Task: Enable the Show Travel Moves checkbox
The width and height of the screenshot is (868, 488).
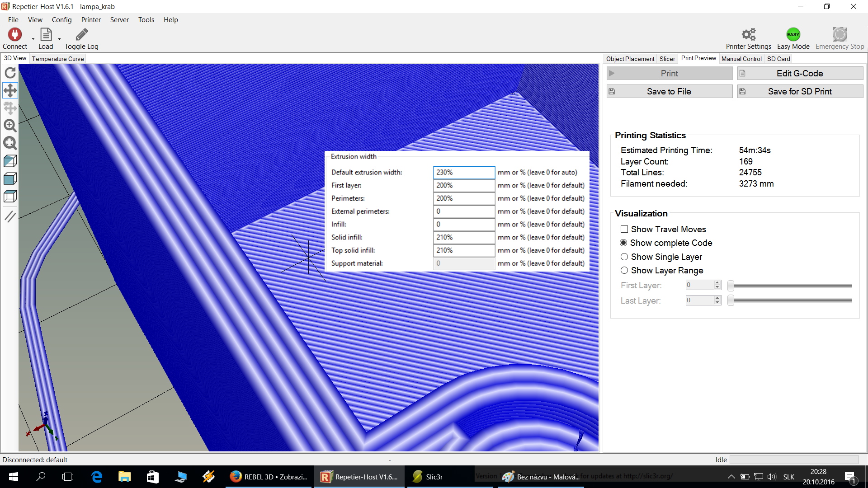Action: pos(624,230)
